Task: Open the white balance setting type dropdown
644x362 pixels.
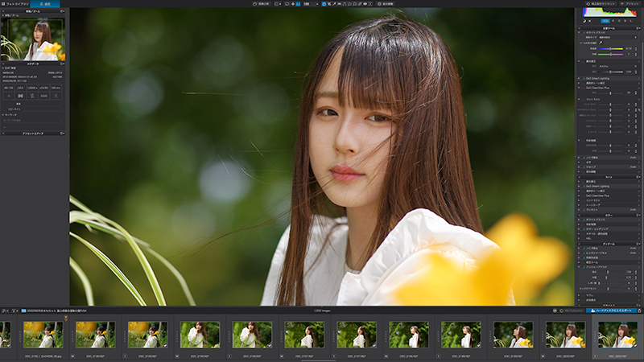Action: tap(618, 37)
